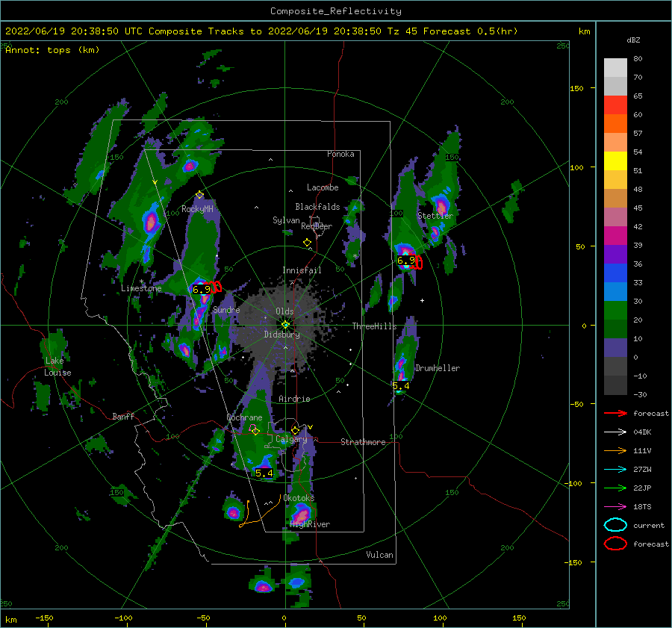672x628 pixels.
Task: Click the Vulcan label
Action: tap(380, 555)
